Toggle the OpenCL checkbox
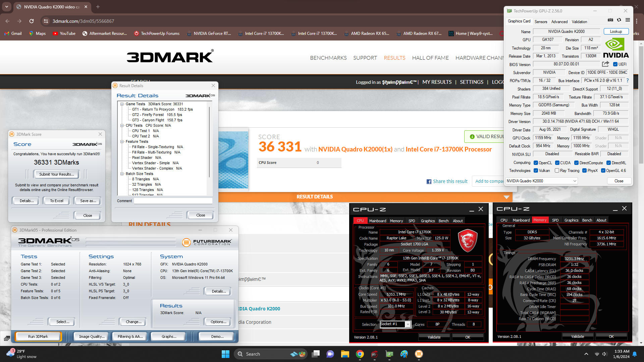 (536, 163)
